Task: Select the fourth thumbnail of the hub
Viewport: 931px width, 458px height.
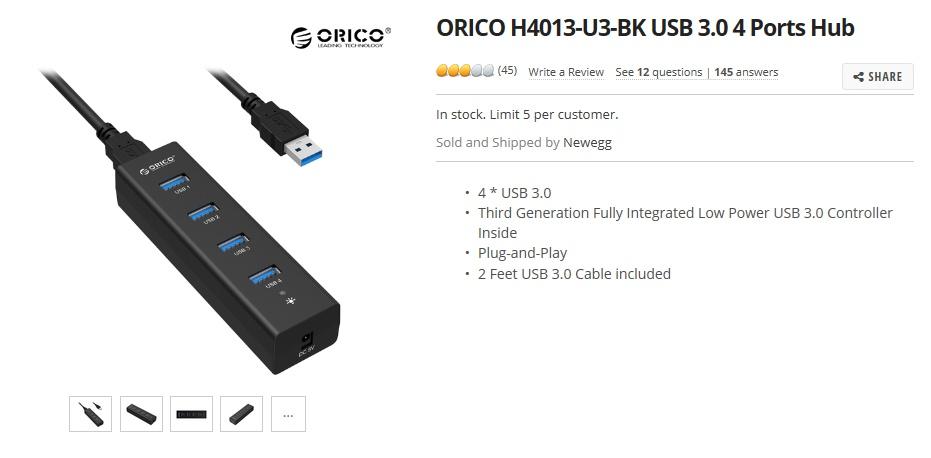Action: [x=241, y=414]
